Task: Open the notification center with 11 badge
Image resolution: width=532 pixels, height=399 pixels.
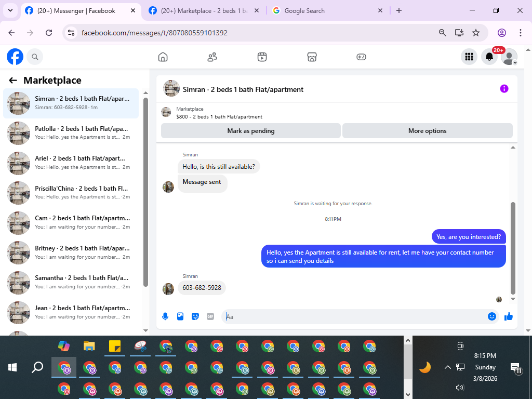Action: 516,368
